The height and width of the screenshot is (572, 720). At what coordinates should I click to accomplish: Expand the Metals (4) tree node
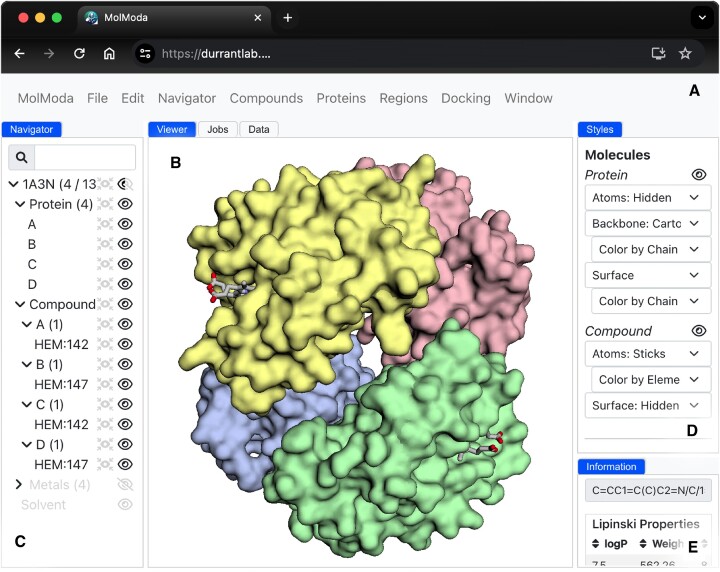(x=19, y=484)
